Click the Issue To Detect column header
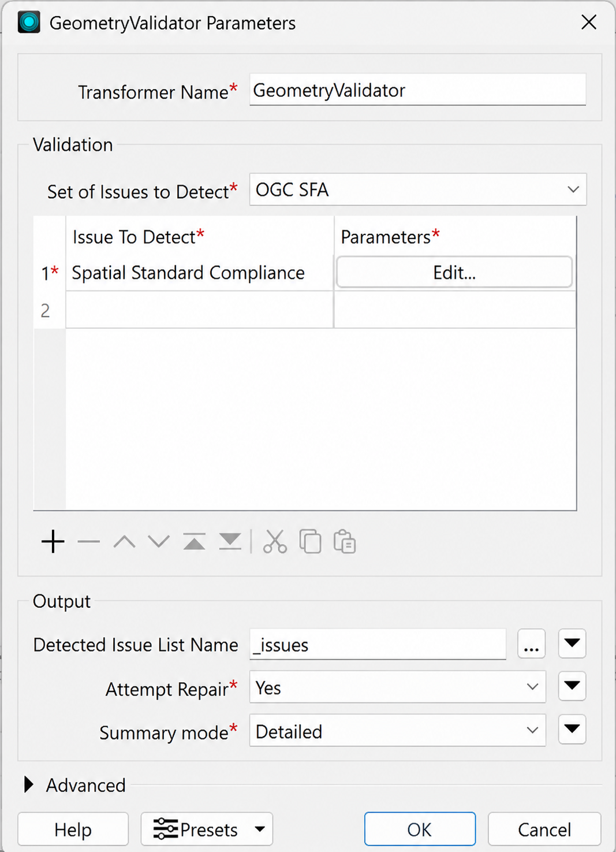The image size is (616, 852). click(x=200, y=236)
